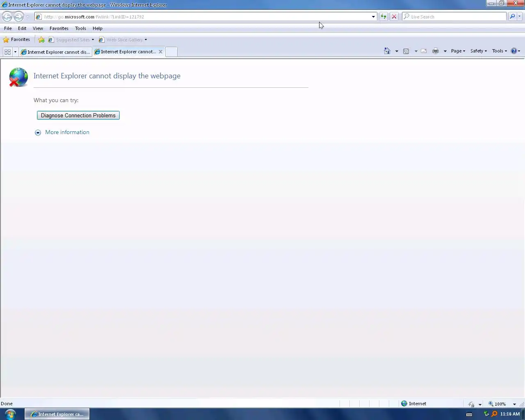Expand More information section arrow
This screenshot has width=525, height=420.
[x=38, y=132]
